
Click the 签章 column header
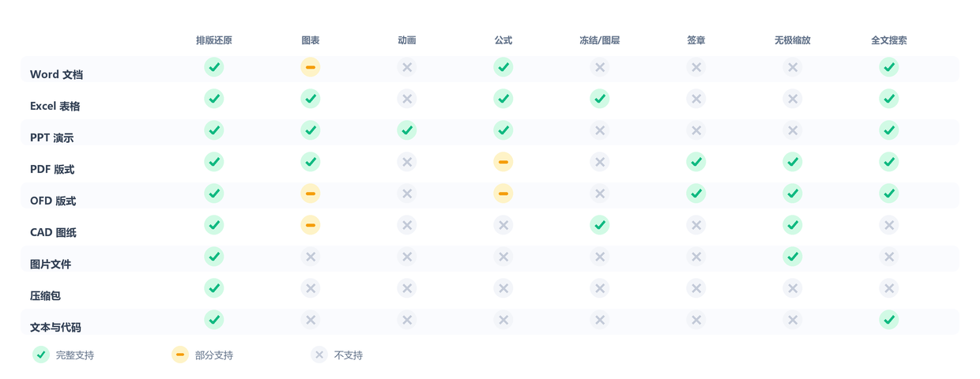696,40
